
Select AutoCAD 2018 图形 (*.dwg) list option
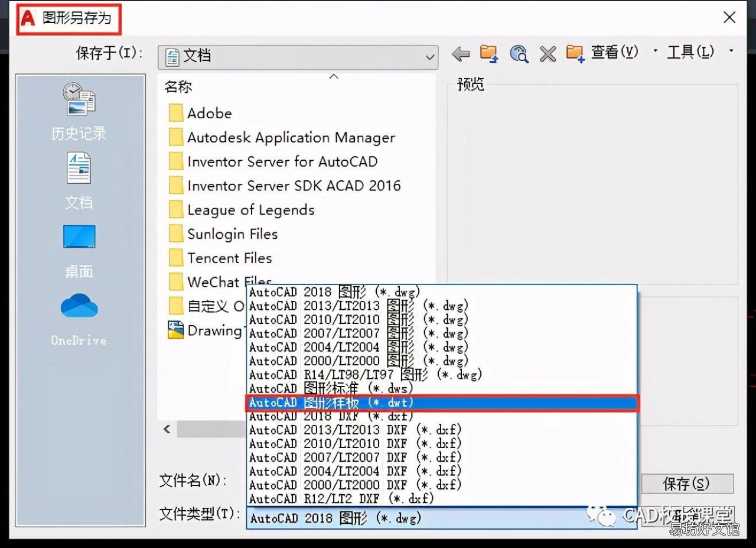coord(442,292)
